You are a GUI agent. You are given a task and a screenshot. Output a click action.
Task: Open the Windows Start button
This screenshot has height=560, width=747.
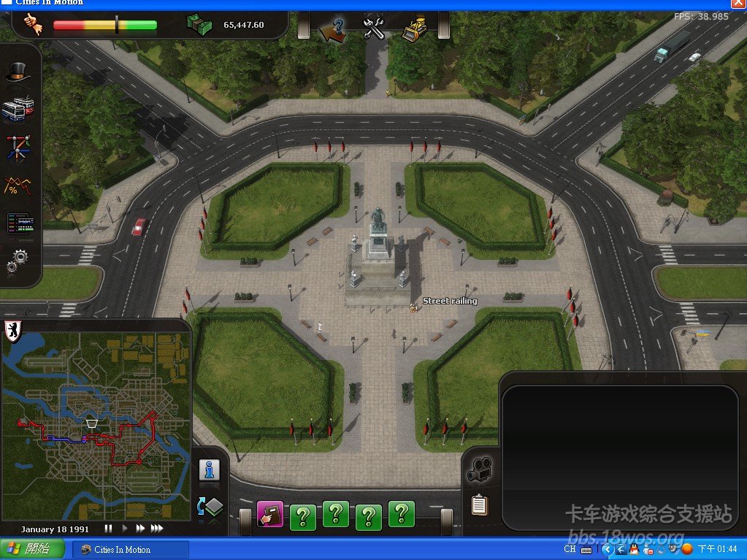[x=31, y=549]
